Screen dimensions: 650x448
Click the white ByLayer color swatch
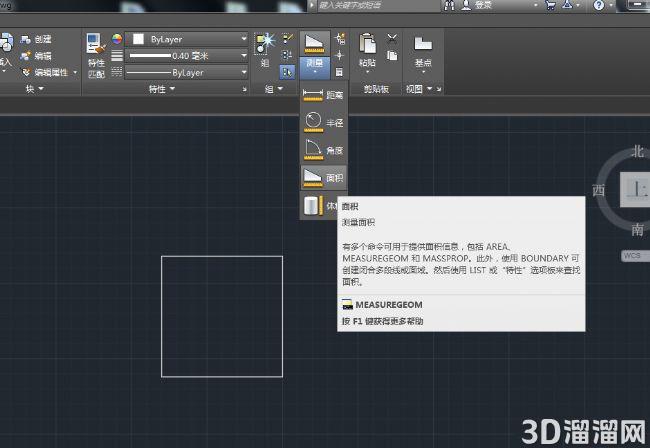(138, 39)
